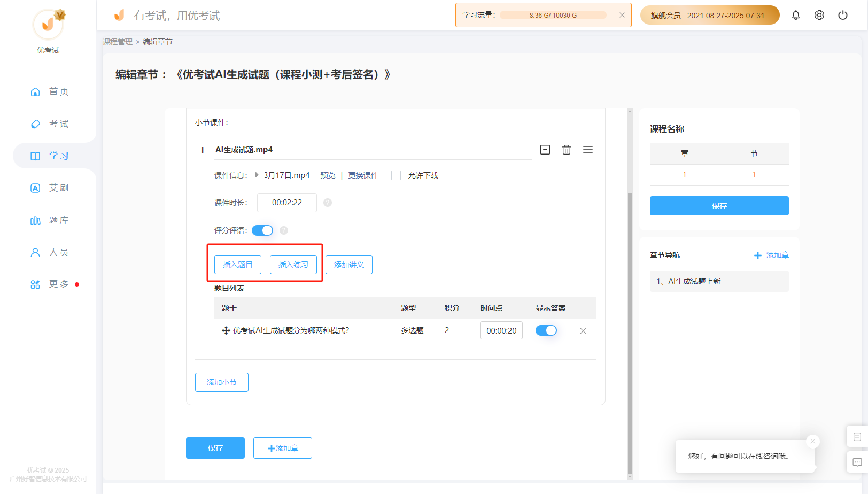
Task: Click the 旗舰会员 membership badge
Action: (710, 15)
